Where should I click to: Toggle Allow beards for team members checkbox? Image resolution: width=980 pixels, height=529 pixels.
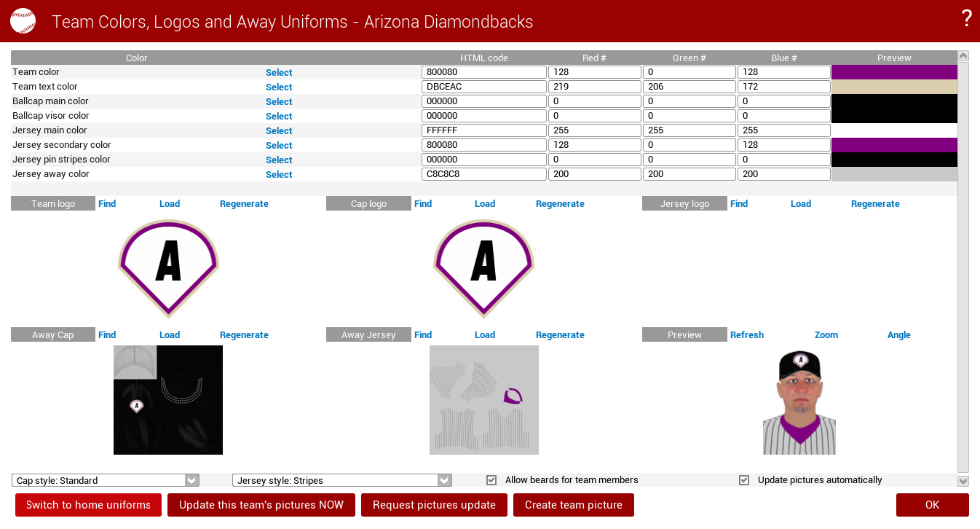[x=491, y=480]
